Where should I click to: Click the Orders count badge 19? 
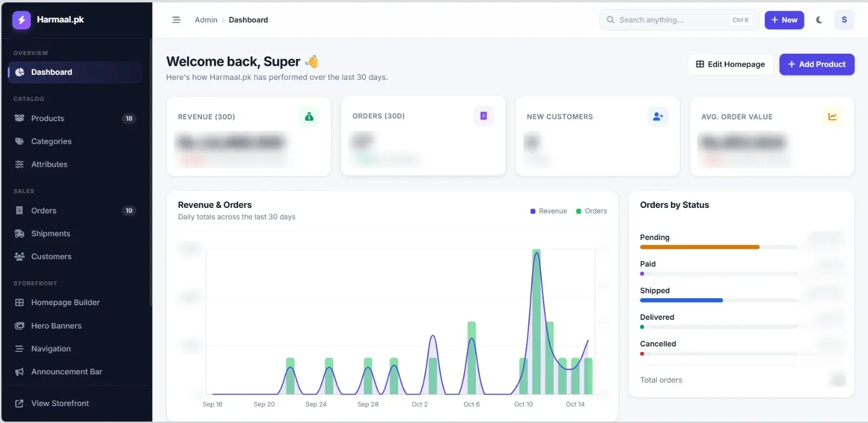click(129, 211)
